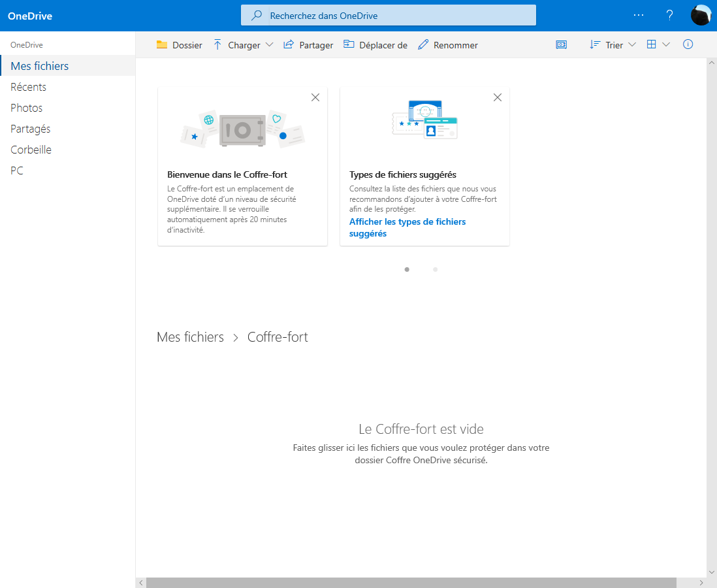
Task: Click the Trier sort icon
Action: tap(594, 44)
